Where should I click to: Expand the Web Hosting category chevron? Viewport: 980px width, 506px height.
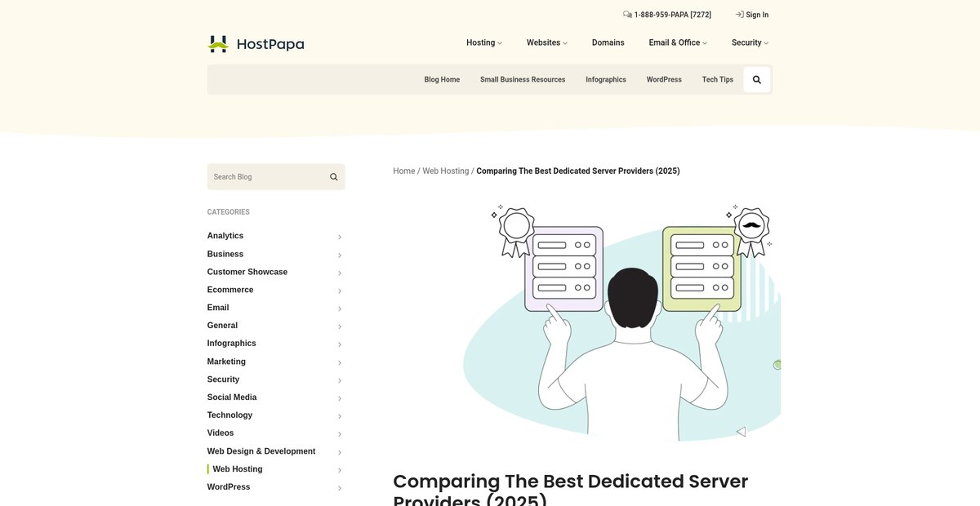[x=340, y=470]
